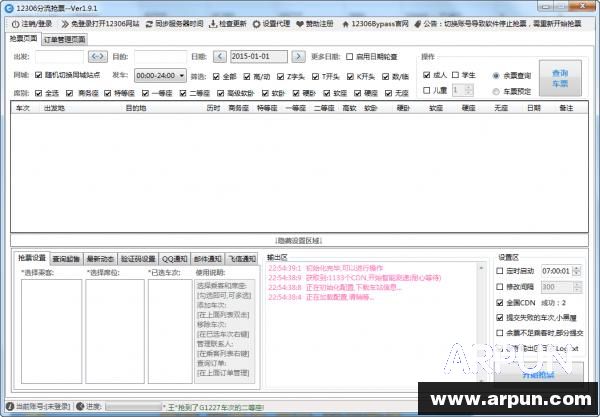600x417 pixels.
Task: Click the 进度 clock icon in status bar
Action: [80, 406]
